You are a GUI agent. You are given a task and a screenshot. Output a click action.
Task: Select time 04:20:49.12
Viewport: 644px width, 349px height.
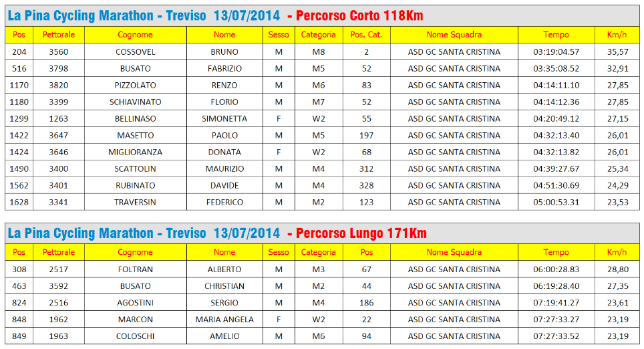click(556, 119)
